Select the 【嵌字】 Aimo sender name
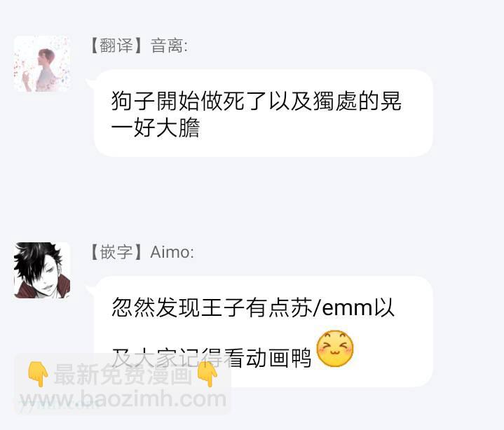Viewport: 504px width, 430px height. coord(141,252)
